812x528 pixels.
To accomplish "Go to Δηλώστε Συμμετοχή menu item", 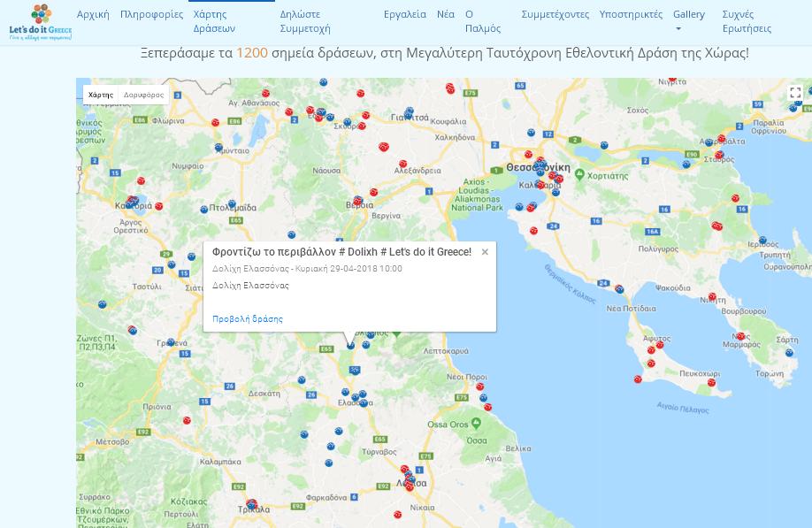I will pos(304,21).
